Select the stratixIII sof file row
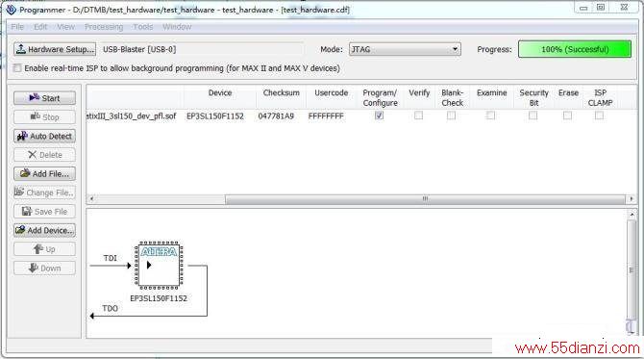Image resolution: width=644 pixels, height=359 pixels. [x=361, y=115]
